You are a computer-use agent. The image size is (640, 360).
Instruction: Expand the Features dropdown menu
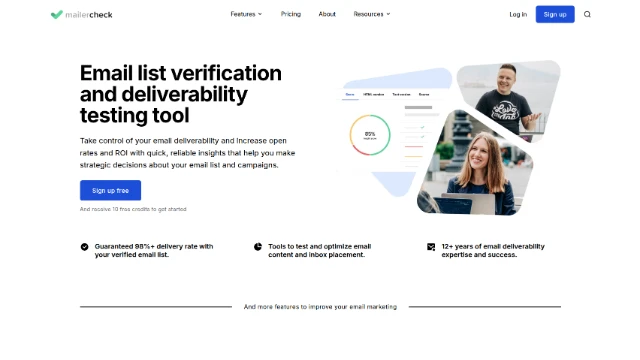click(246, 14)
